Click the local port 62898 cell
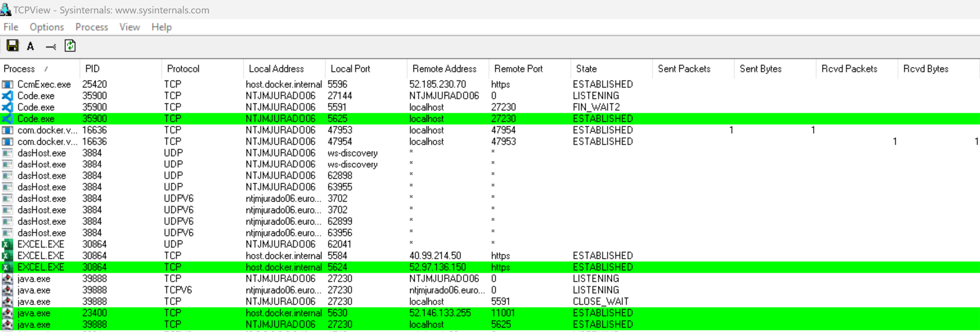Viewport: 980px width, 332px height. click(x=340, y=176)
